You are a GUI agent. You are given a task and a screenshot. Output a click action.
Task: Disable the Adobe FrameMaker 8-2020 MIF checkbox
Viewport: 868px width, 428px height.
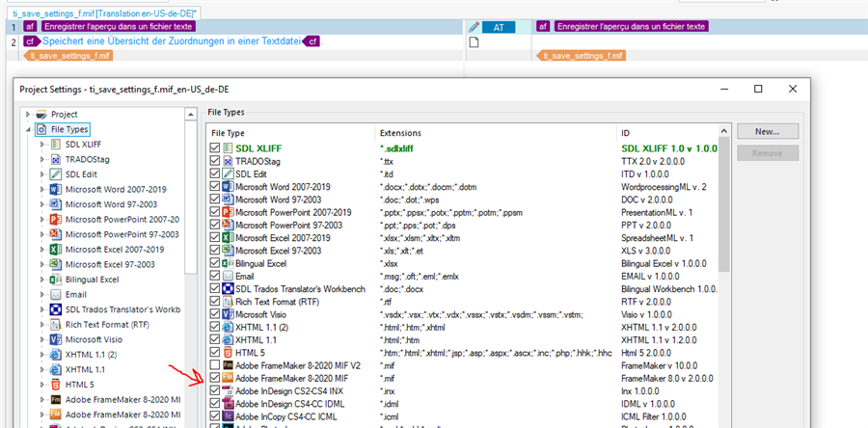point(215,378)
